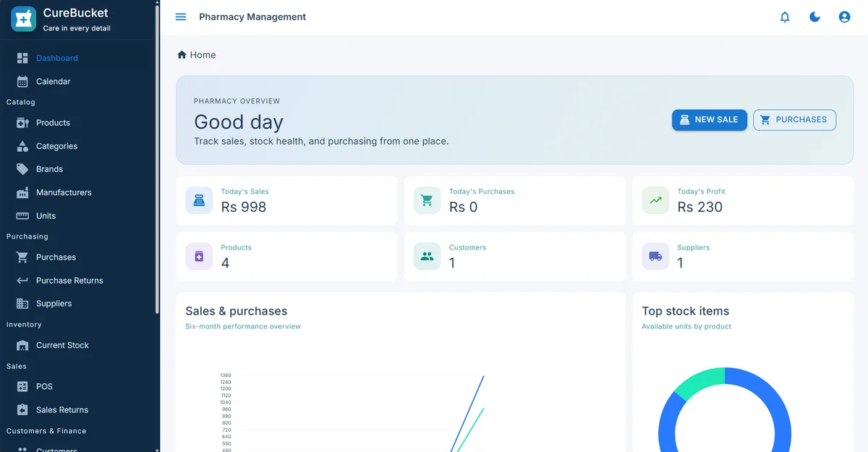The image size is (868, 452).
Task: Click the Today's Purchases cart card icon
Action: click(x=427, y=200)
